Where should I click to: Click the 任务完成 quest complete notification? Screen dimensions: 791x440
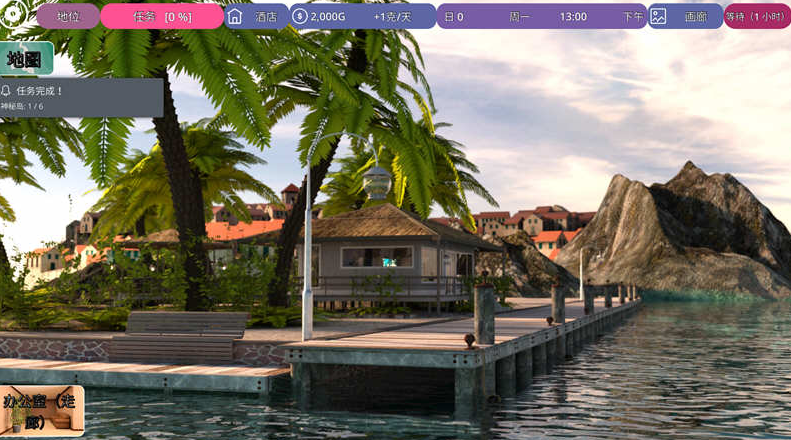[x=82, y=97]
